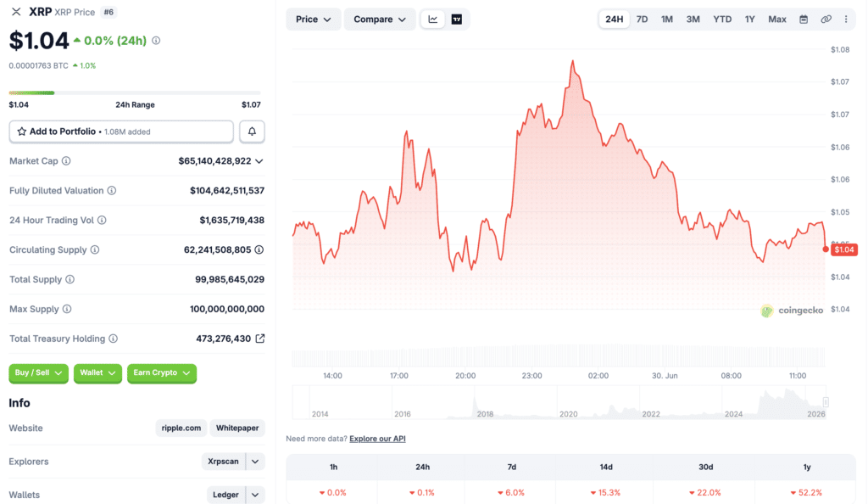
Task: Click the 1y -52.2% value
Action: pos(806,492)
